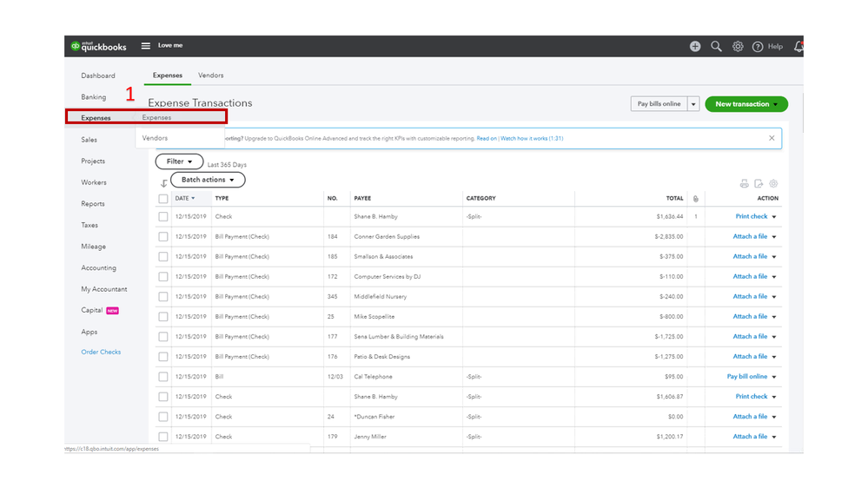This screenshot has width=868, height=488.
Task: Open the Batch actions dropdown
Action: [208, 180]
